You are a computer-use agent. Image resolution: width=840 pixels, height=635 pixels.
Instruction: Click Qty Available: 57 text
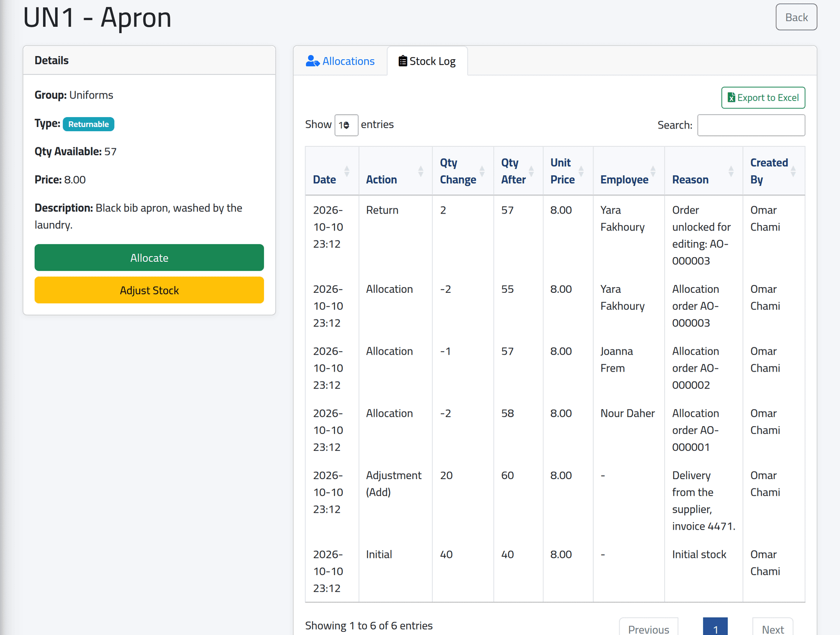click(76, 152)
